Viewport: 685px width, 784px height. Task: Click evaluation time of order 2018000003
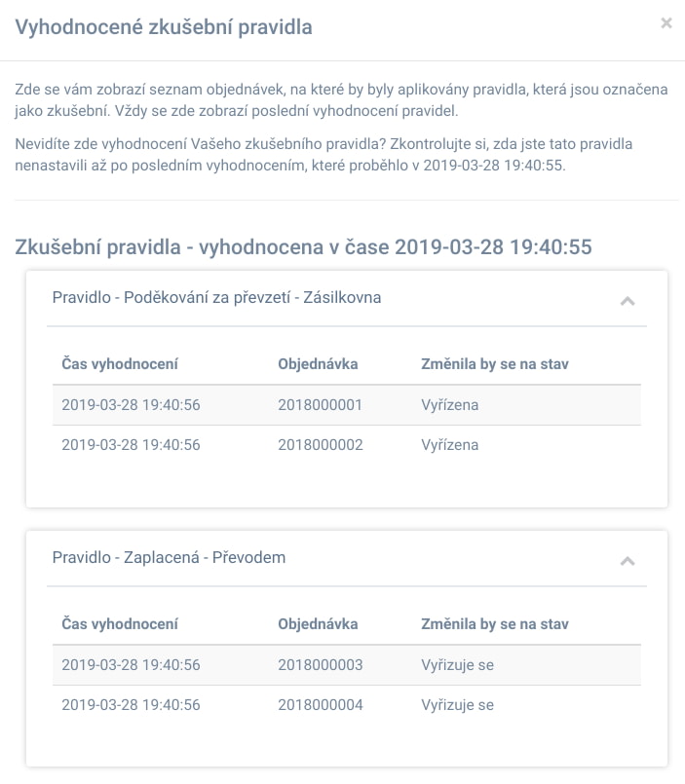click(x=131, y=665)
